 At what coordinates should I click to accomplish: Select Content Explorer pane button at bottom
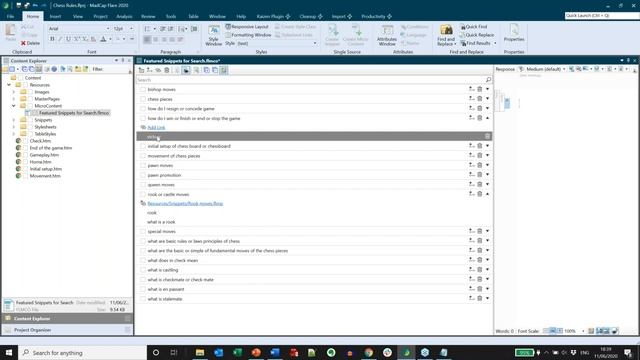click(x=67, y=318)
